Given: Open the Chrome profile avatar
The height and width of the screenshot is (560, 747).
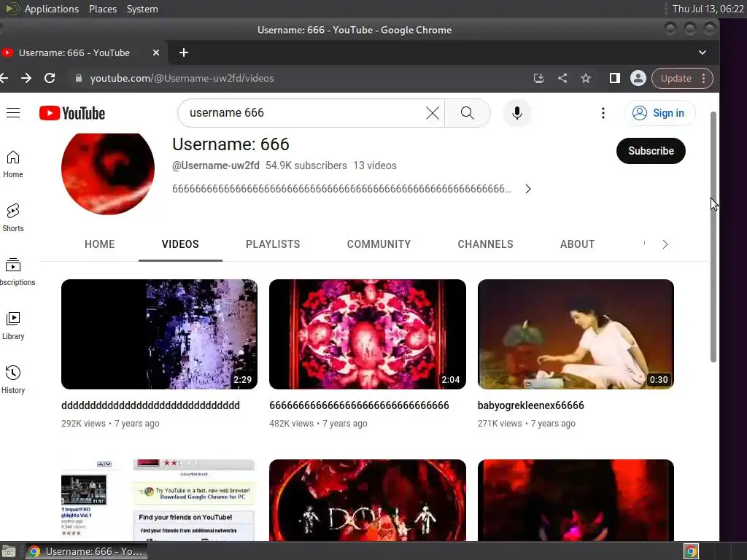Looking at the screenshot, I should (x=638, y=78).
